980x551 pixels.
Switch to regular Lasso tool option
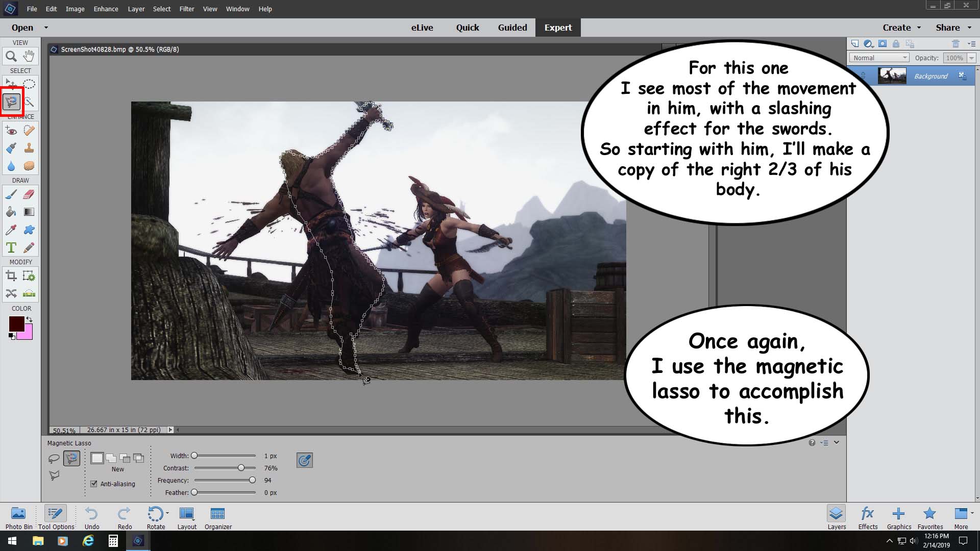(x=54, y=459)
